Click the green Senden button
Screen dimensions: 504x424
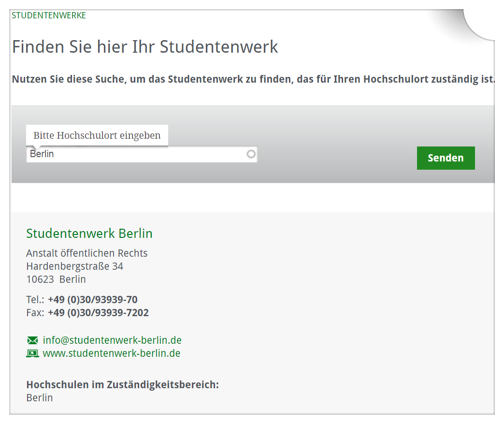pos(446,158)
